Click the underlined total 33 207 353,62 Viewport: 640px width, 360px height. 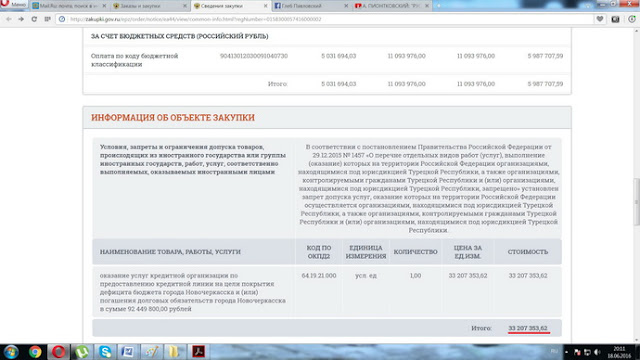[x=528, y=328]
